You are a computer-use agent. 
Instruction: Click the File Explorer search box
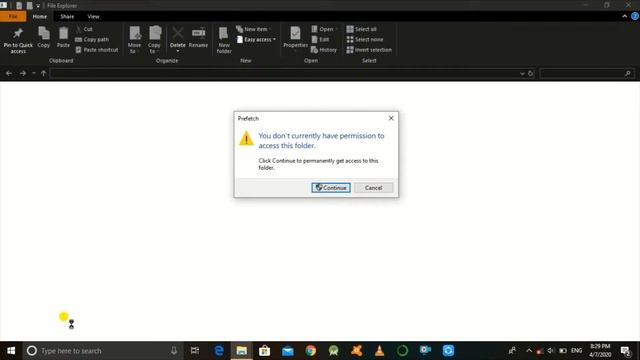[x=587, y=73]
